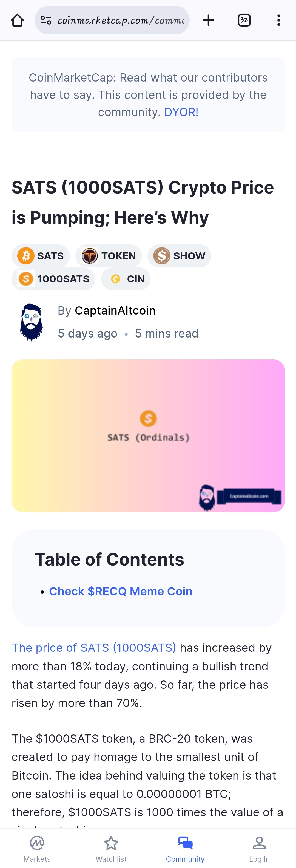Follow the DYOR! link
This screenshot has height=868, width=296.
181,112
